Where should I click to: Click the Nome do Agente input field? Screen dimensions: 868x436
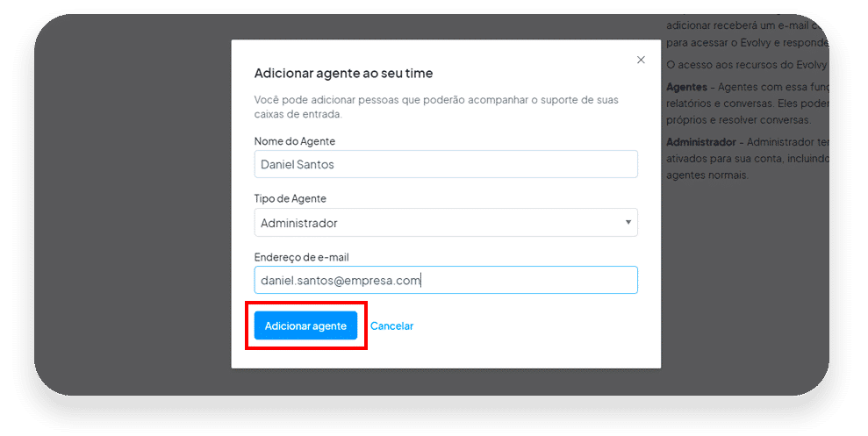[x=446, y=164]
